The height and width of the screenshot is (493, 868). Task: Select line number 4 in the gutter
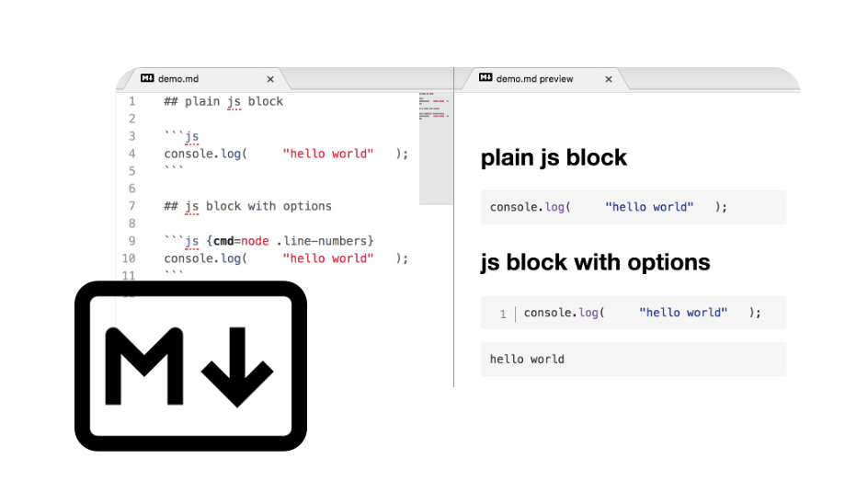(x=131, y=154)
